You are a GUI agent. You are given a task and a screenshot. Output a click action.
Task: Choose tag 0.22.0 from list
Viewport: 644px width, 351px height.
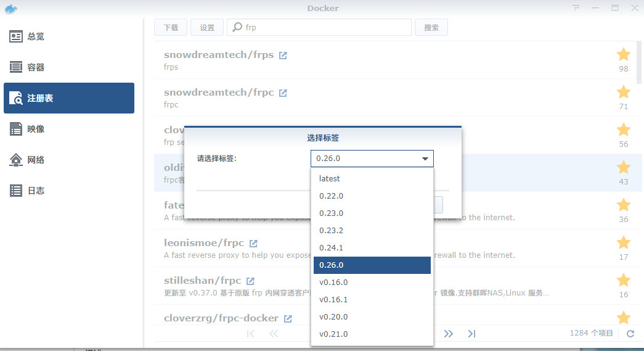[372, 196]
